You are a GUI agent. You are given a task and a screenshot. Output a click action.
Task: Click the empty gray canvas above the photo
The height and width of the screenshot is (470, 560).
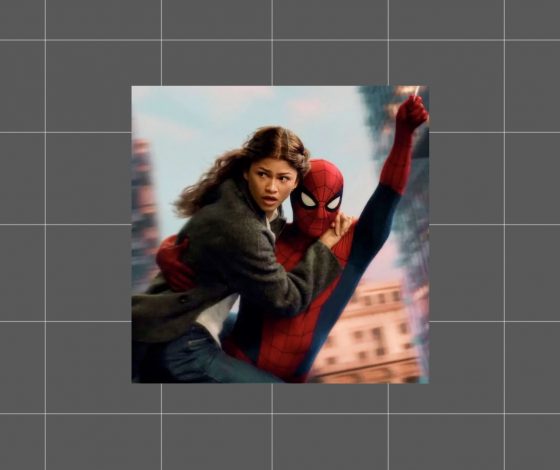(280, 43)
